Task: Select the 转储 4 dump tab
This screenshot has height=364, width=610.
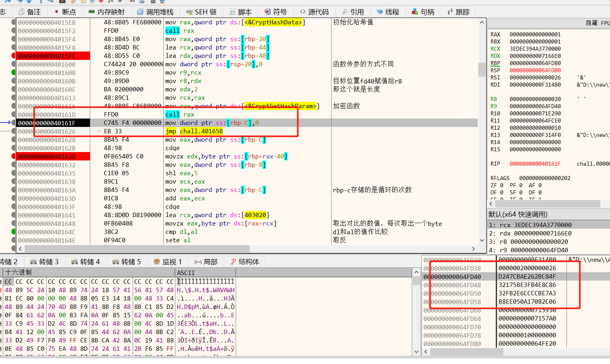Action: point(85,262)
